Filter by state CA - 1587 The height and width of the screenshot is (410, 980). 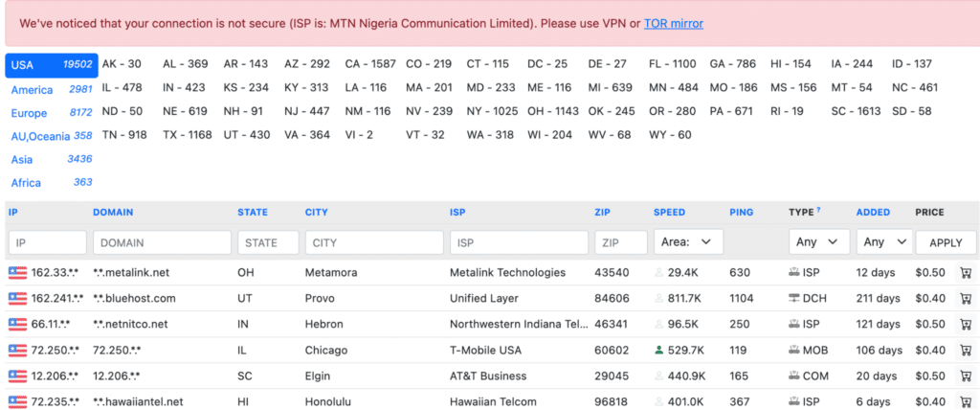pos(370,64)
